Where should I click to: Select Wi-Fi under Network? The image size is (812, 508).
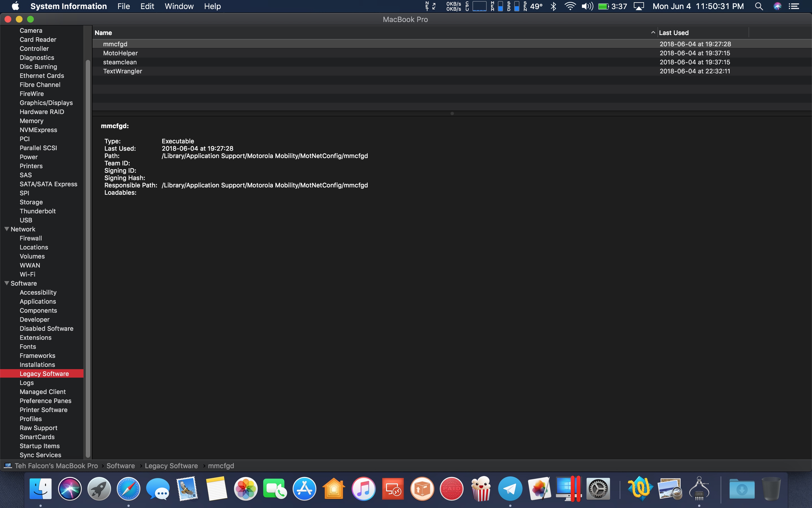(28, 274)
